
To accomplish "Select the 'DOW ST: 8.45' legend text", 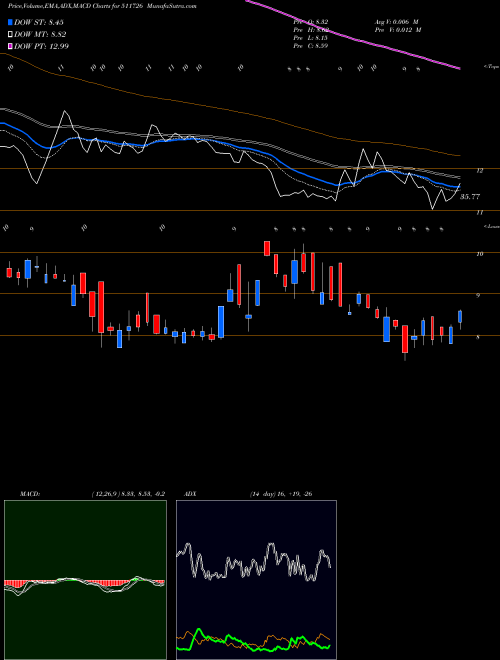I will click(39, 22).
